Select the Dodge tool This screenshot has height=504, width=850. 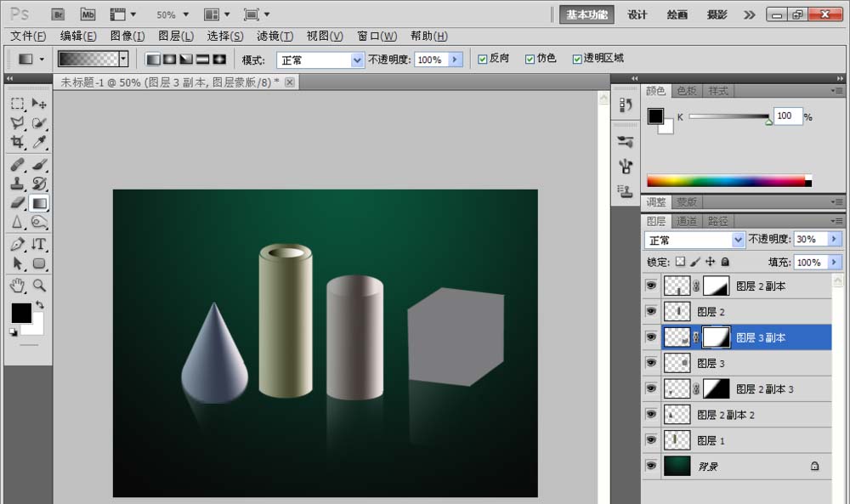pos(39,222)
